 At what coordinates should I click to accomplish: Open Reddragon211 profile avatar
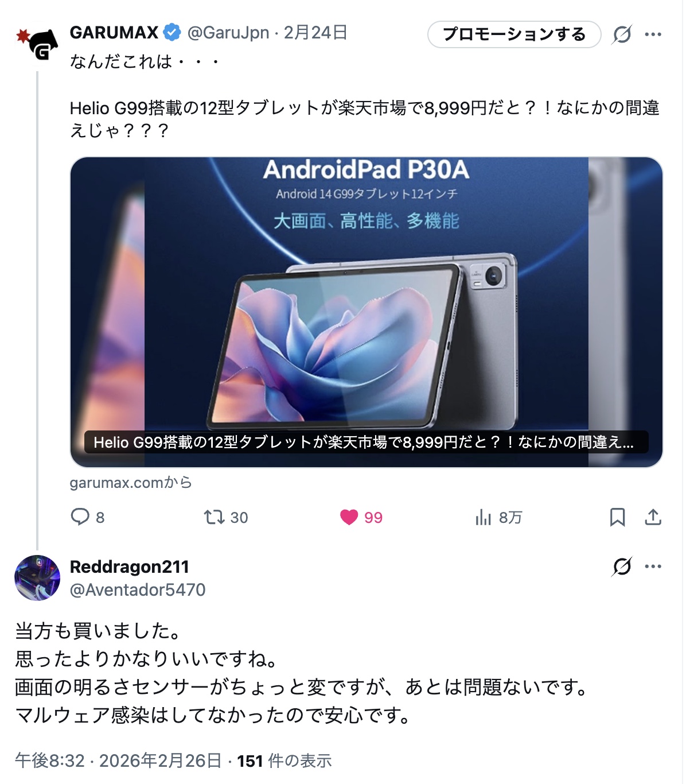point(37,577)
